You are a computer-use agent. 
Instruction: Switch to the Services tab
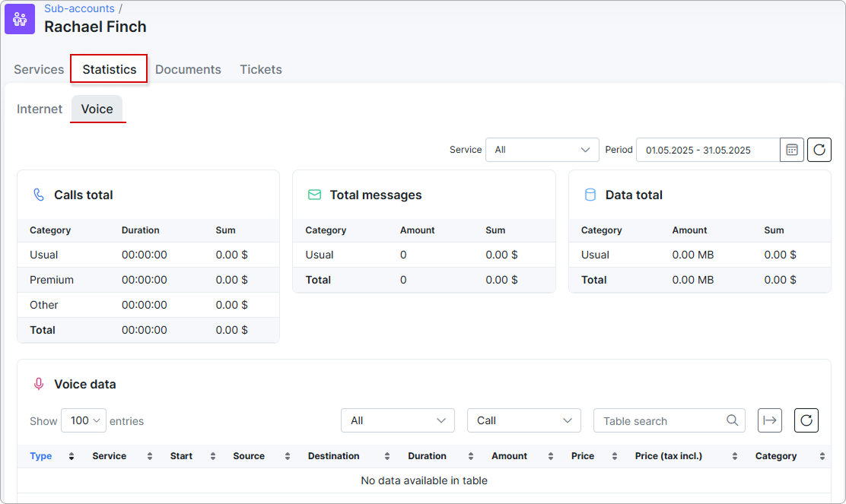point(39,69)
